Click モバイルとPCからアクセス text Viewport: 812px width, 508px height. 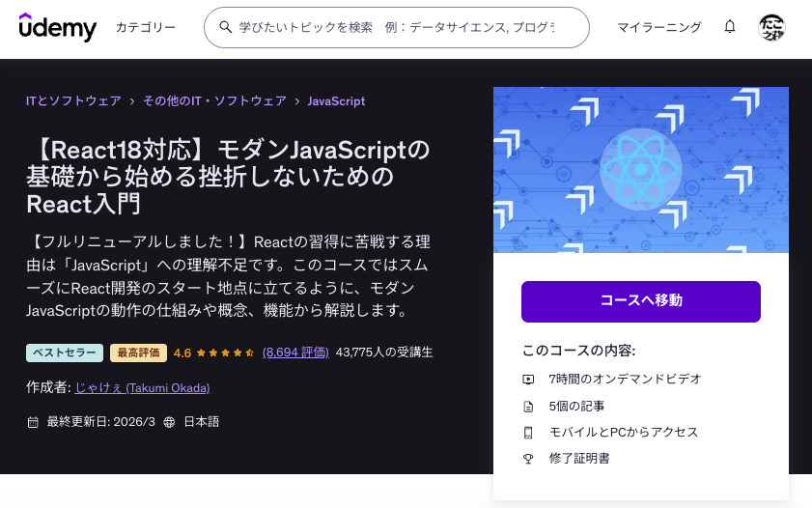pyautogui.click(x=624, y=432)
